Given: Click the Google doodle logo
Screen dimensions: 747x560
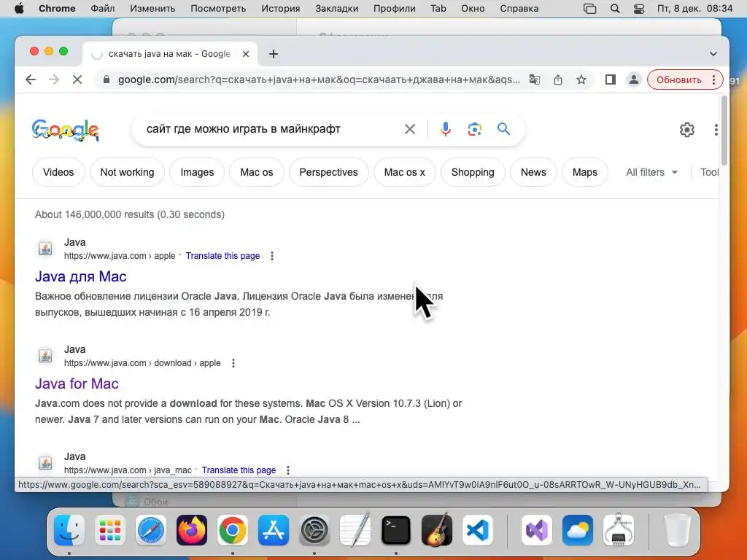Looking at the screenshot, I should (65, 130).
